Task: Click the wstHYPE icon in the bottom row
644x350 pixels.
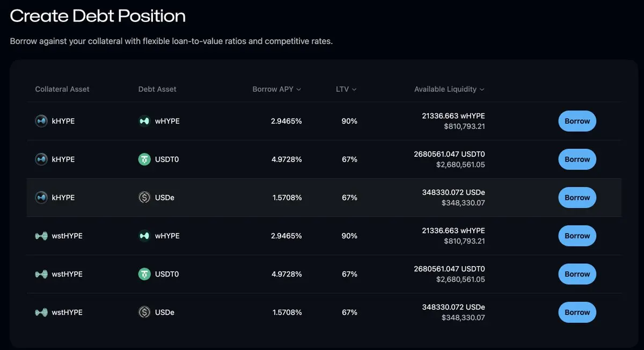Action: [41, 312]
